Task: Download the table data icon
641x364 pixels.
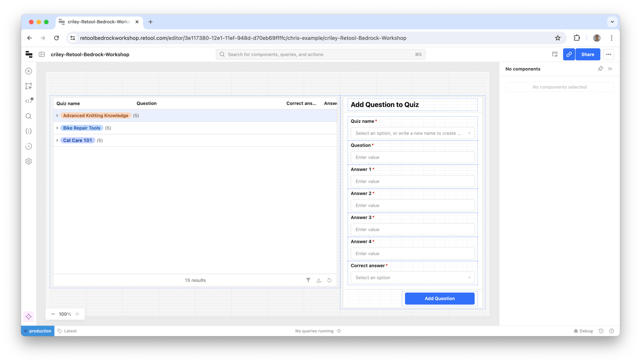Action: tap(319, 280)
